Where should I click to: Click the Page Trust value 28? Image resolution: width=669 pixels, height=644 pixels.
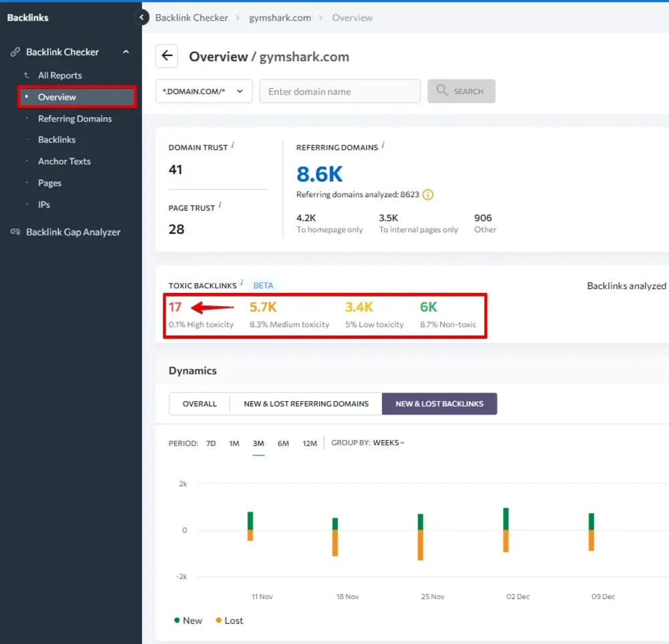(x=177, y=229)
